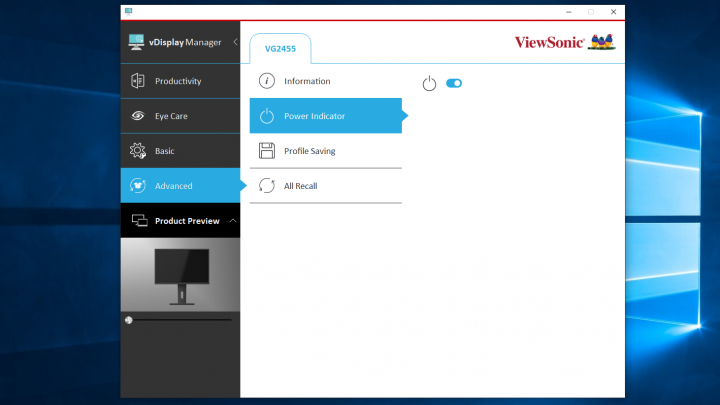Open All Recall
This screenshot has width=720, height=405.
coord(326,186)
